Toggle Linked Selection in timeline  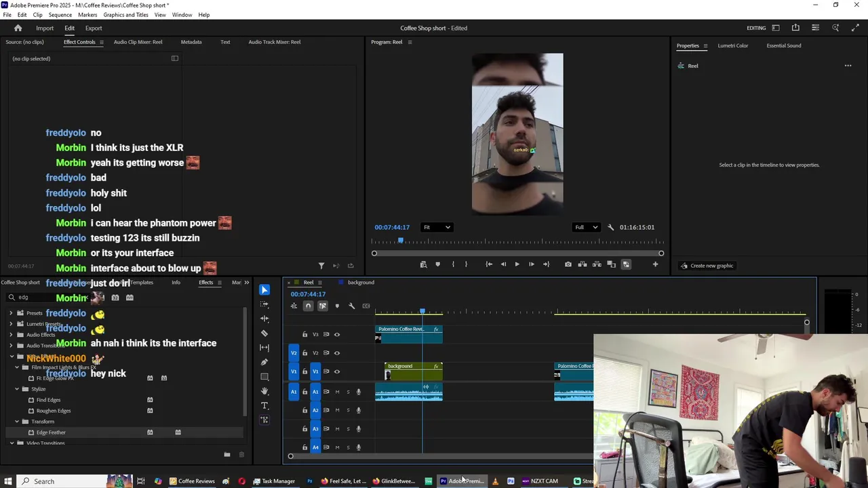(x=323, y=306)
